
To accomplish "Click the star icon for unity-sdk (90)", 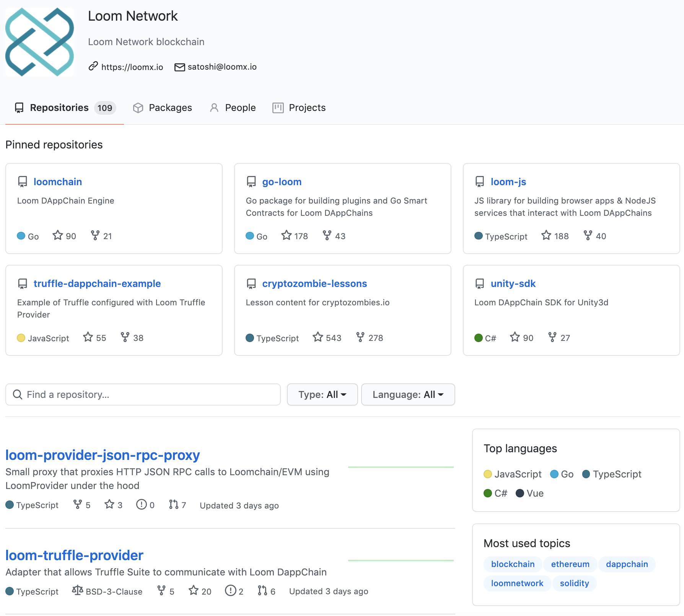I will coord(515,337).
